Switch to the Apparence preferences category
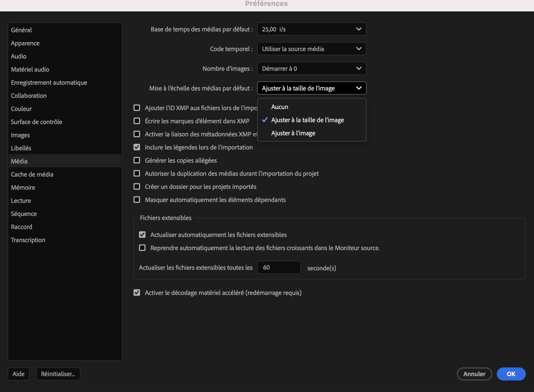The image size is (534, 392). (x=25, y=43)
